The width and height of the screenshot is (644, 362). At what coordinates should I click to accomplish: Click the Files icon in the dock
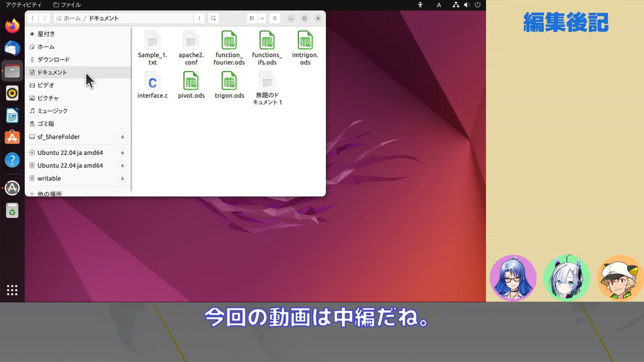coord(12,71)
